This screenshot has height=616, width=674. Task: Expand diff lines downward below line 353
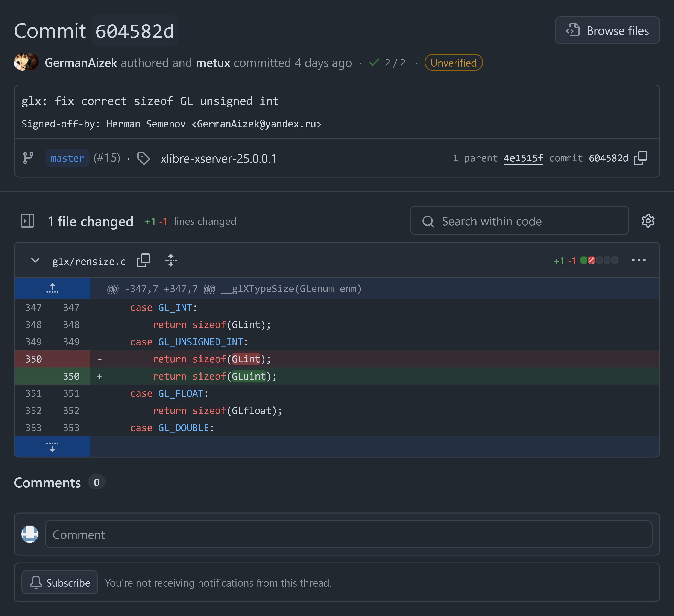click(x=52, y=447)
